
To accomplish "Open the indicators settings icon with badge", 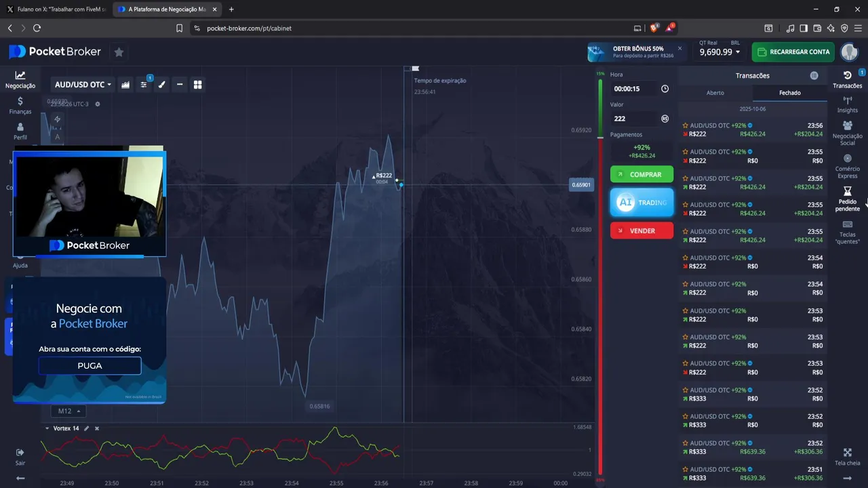I will pyautogui.click(x=144, y=85).
